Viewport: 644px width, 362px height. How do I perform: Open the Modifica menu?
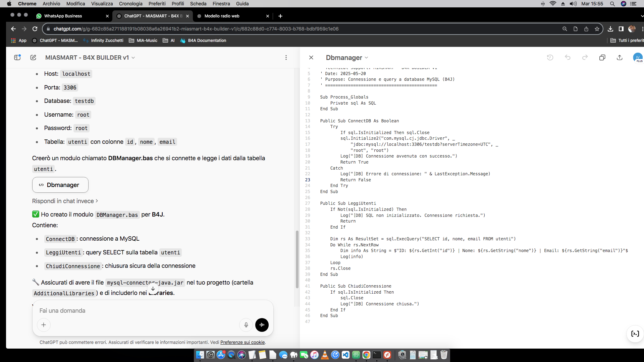(x=75, y=4)
